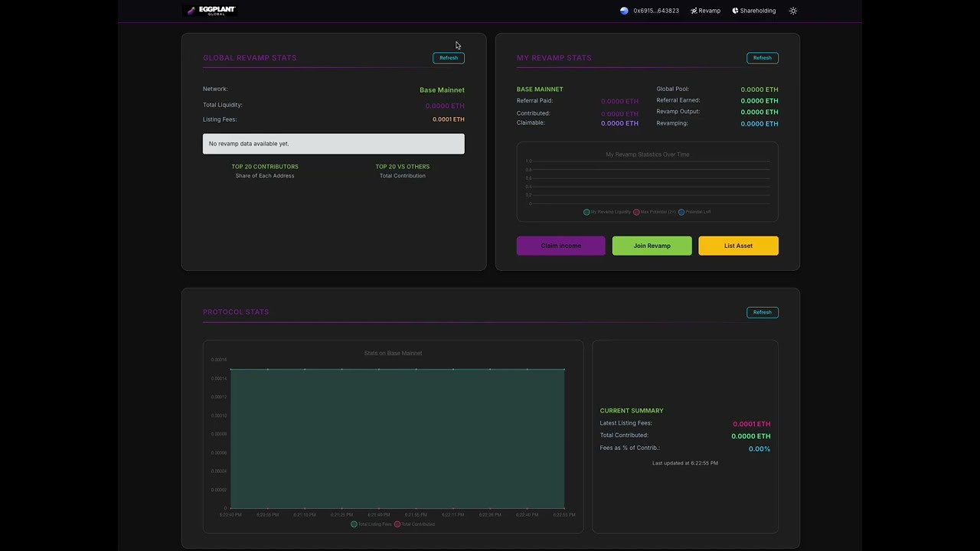Screen dimensions: 980x551
Task: Click the GLOBAL REVAMP STATS title
Action: [250, 58]
